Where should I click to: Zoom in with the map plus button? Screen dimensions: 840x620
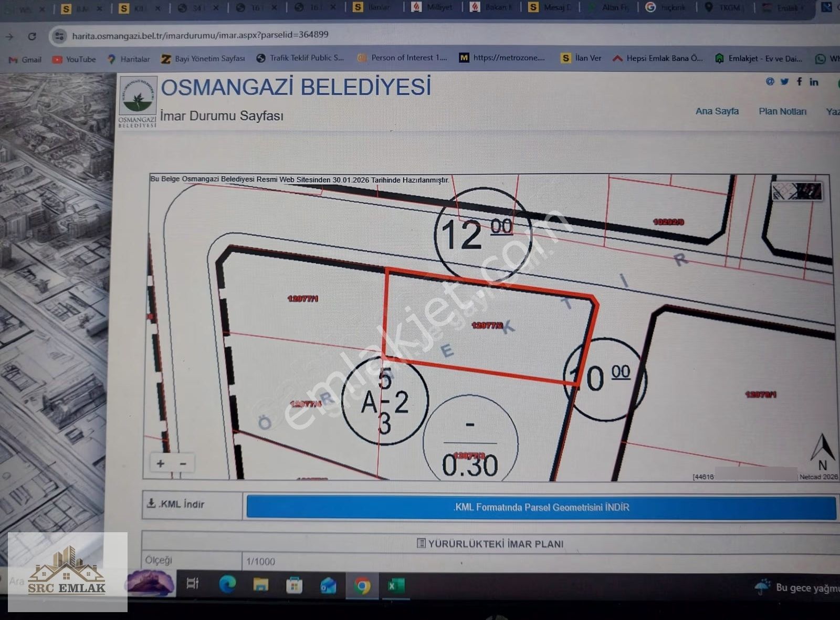(x=161, y=463)
